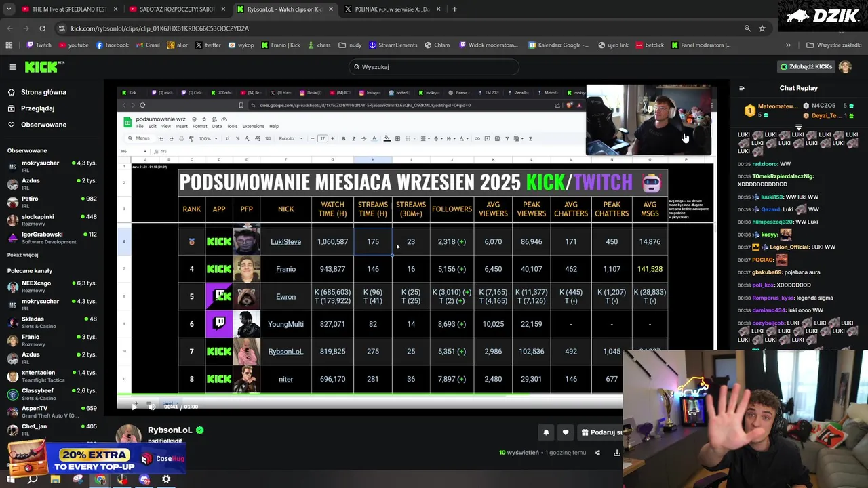Open the youtube bookmark
This screenshot has height=488, width=868.
click(74, 45)
